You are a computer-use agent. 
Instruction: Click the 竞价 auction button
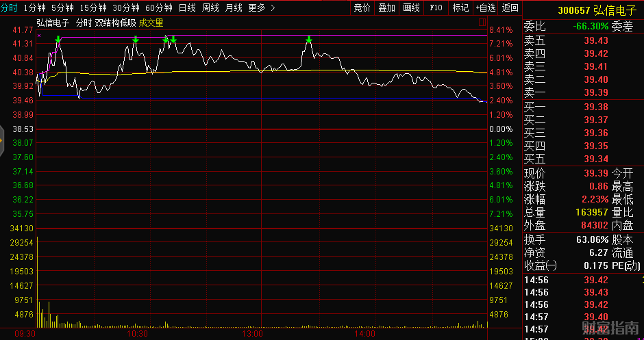pos(362,8)
